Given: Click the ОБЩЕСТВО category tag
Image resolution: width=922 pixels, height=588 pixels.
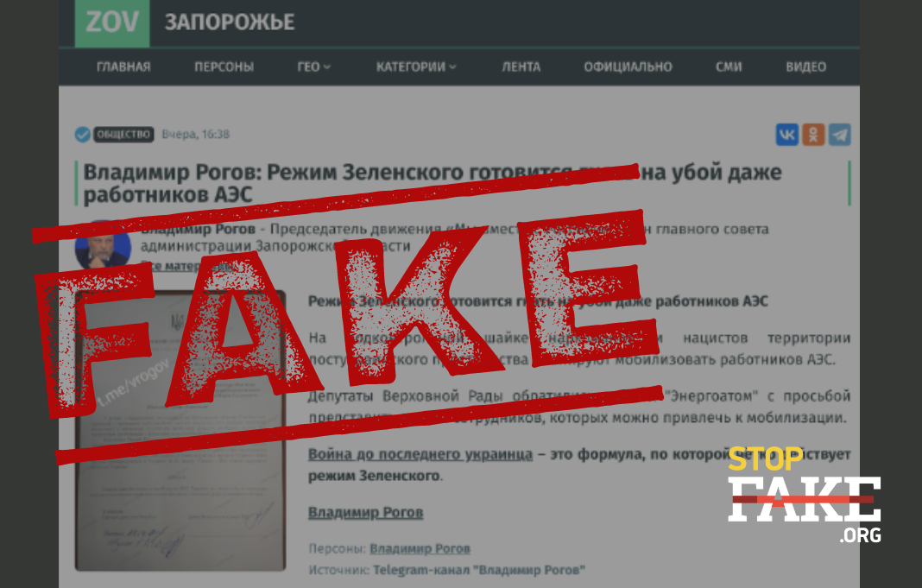Looking at the screenshot, I should point(123,135).
